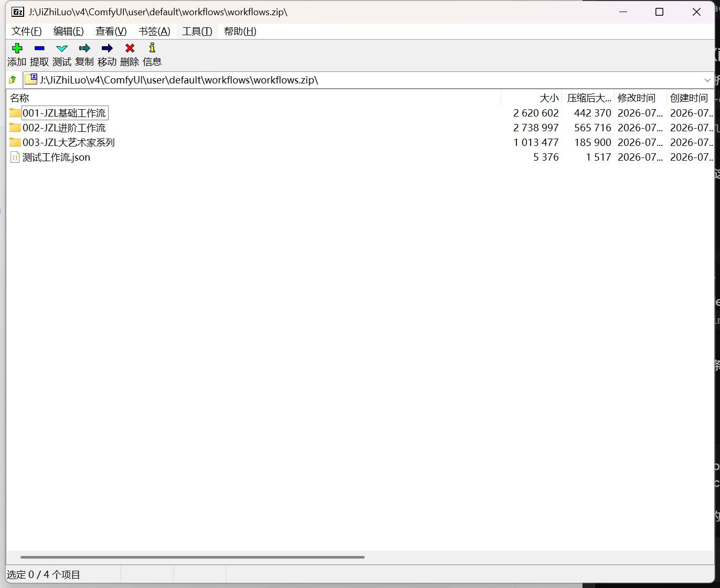720x588 pixels.
Task: Select folder 003-JZL大艺术家系列
Action: [x=68, y=142]
